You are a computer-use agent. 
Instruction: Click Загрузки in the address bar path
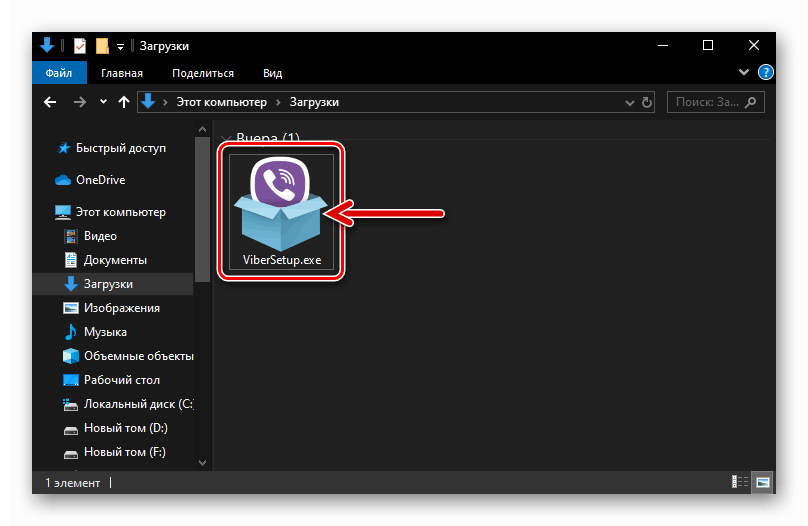click(314, 102)
